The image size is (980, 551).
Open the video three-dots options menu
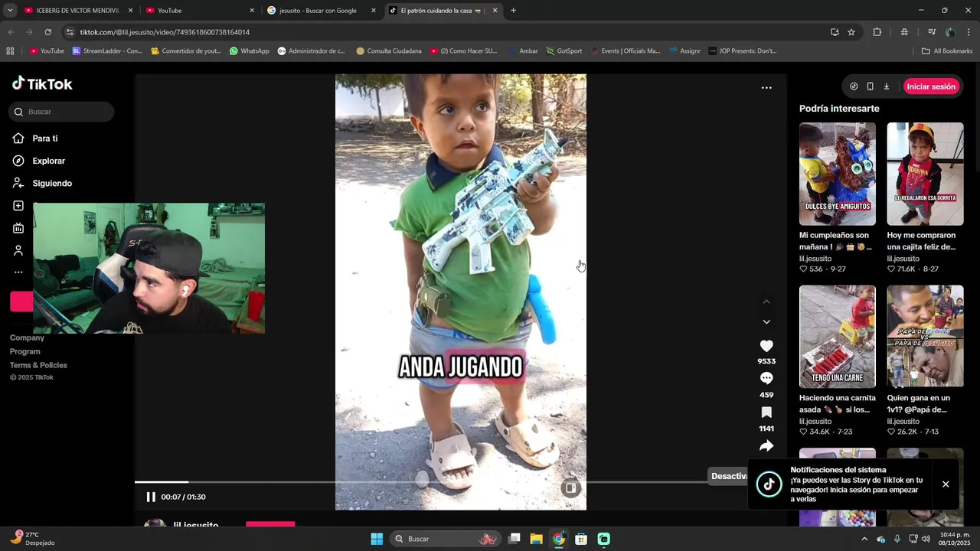pyautogui.click(x=766, y=88)
